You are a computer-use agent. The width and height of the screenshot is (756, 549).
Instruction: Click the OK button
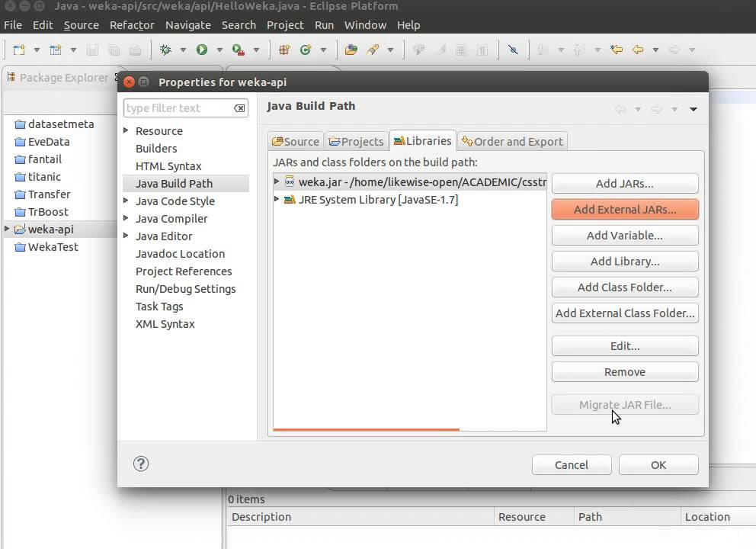click(658, 465)
